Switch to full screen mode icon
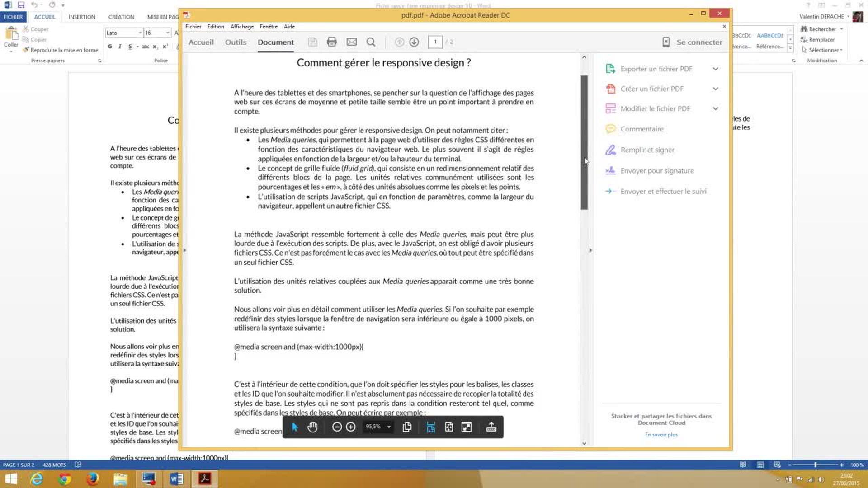 click(x=467, y=427)
